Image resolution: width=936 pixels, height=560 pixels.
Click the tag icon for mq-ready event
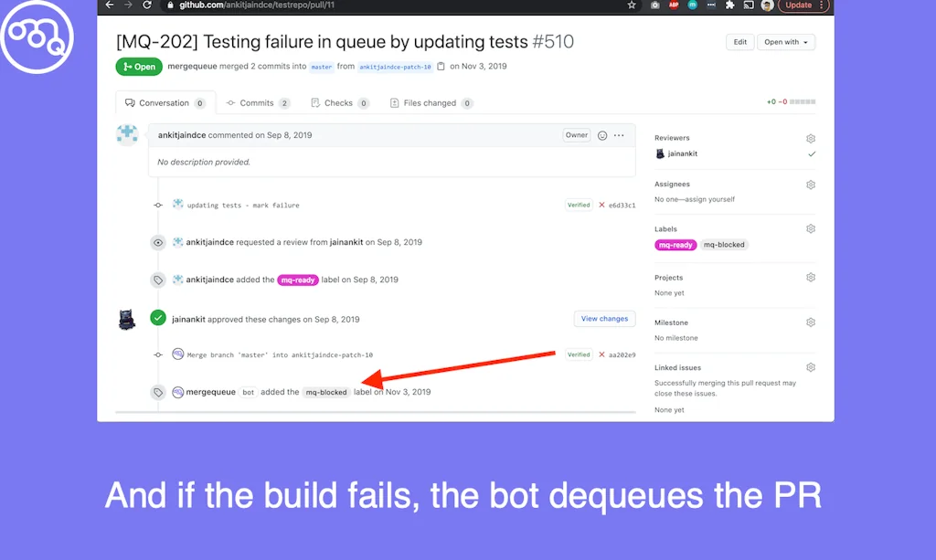click(x=157, y=280)
